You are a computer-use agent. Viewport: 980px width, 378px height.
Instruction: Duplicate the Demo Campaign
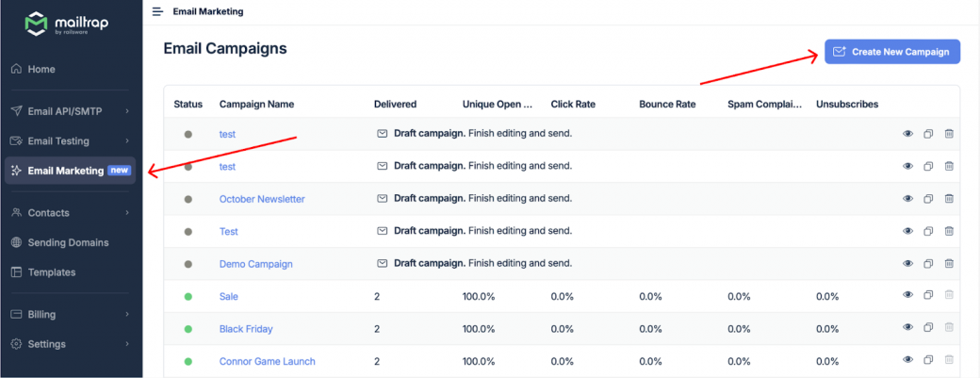[928, 264]
